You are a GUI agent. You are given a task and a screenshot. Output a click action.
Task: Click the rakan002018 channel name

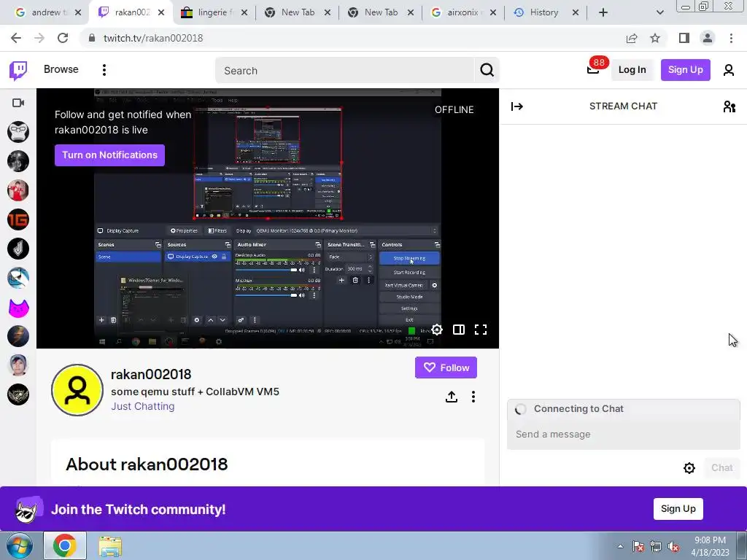tap(151, 375)
